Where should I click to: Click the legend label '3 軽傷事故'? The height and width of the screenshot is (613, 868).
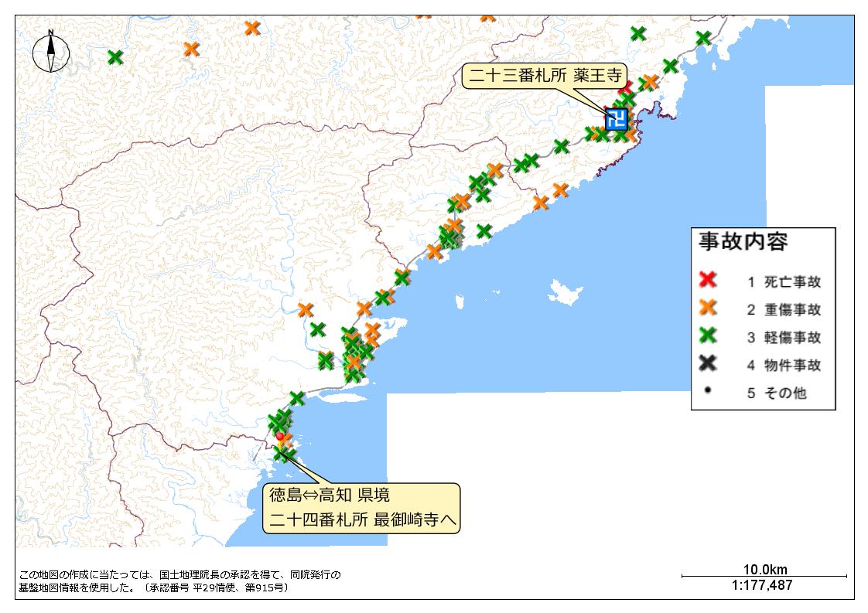(x=784, y=338)
